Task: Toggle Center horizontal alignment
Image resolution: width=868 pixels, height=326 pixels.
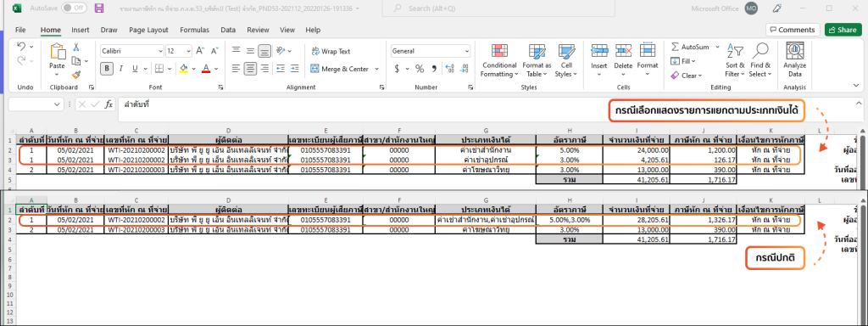Action: (250, 69)
